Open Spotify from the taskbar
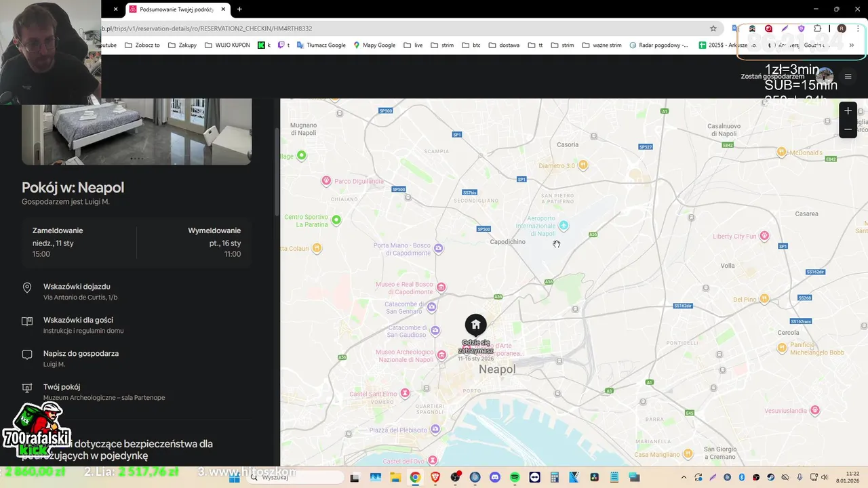 pyautogui.click(x=515, y=477)
